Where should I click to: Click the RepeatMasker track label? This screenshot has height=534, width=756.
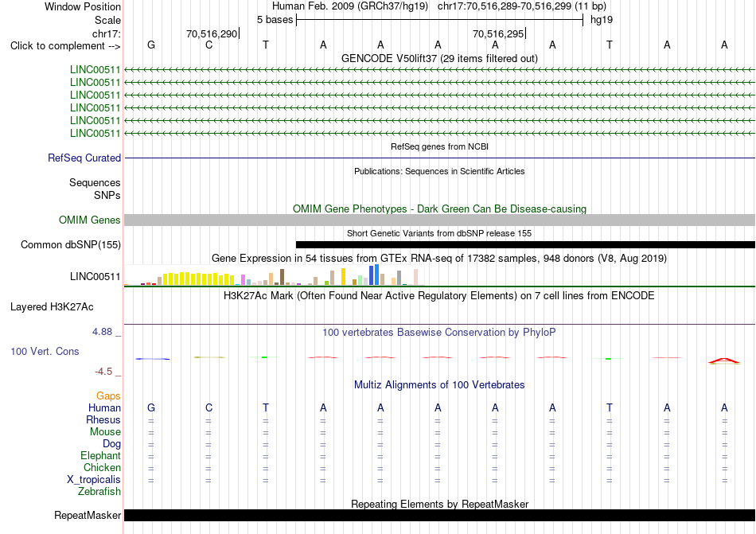click(x=88, y=515)
